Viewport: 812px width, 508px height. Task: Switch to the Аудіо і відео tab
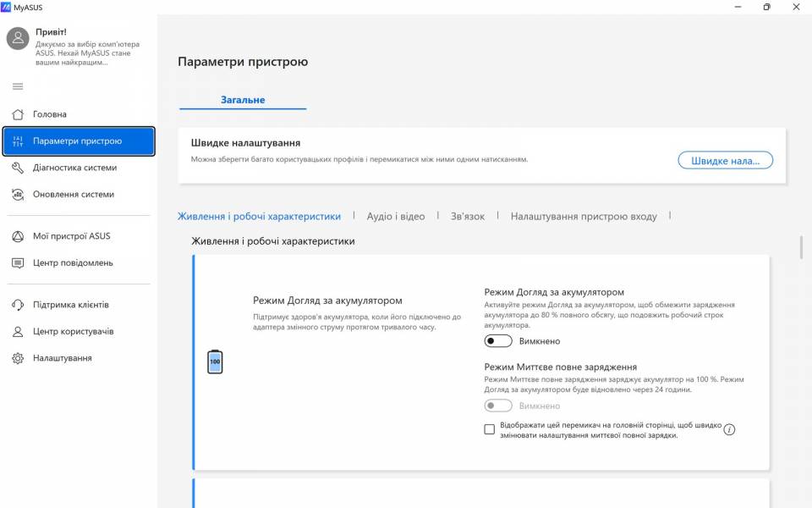click(396, 216)
